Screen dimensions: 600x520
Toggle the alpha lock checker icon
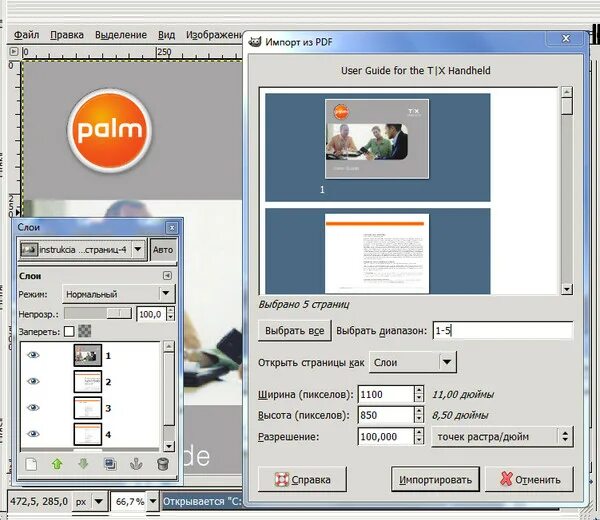point(85,331)
